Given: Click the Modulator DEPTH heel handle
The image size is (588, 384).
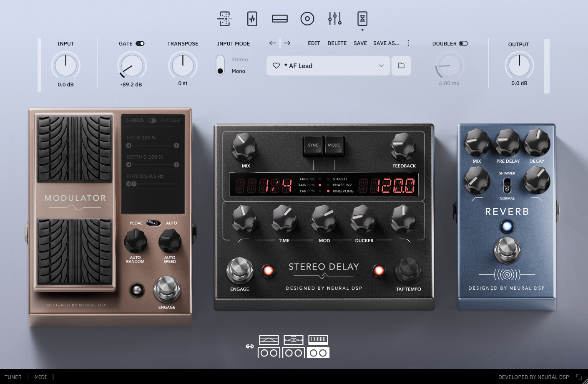Looking at the screenshot, I should click(128, 164).
